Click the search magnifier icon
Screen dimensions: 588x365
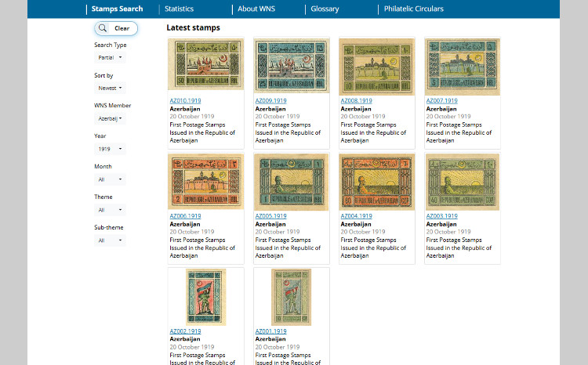coord(103,28)
